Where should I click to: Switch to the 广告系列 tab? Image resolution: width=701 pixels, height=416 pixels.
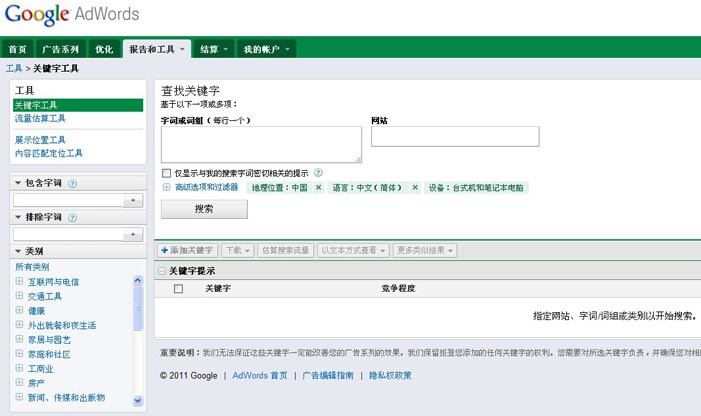click(60, 49)
